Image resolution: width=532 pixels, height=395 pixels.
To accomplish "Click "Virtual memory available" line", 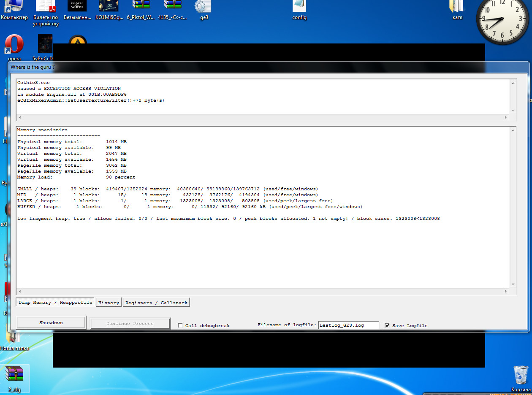I will 72,160.
